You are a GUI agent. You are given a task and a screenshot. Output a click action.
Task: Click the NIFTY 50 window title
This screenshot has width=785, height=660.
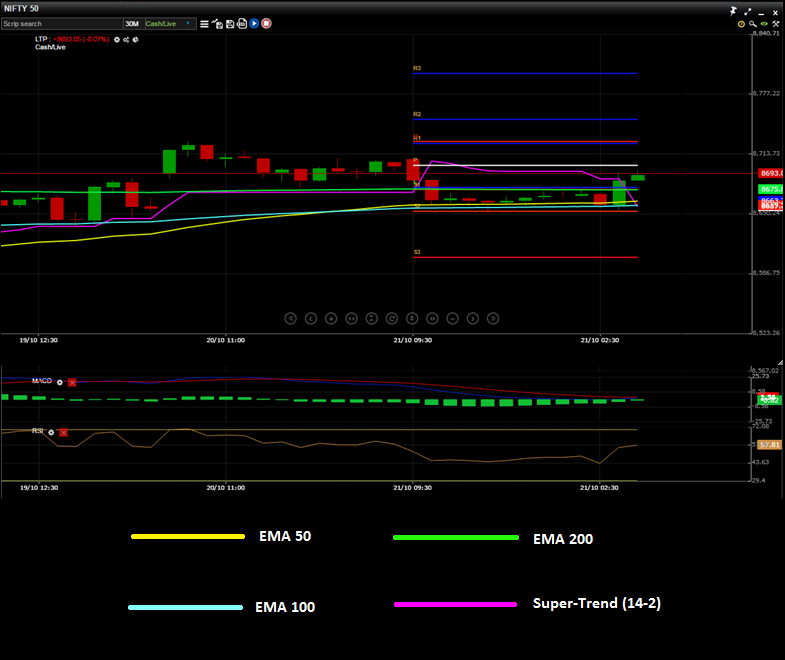(22, 9)
